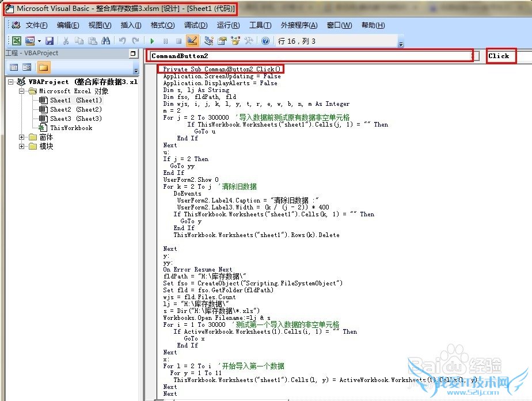Click the Copy icon in the toolbar
This screenshot has height=401, width=532.
click(79, 41)
